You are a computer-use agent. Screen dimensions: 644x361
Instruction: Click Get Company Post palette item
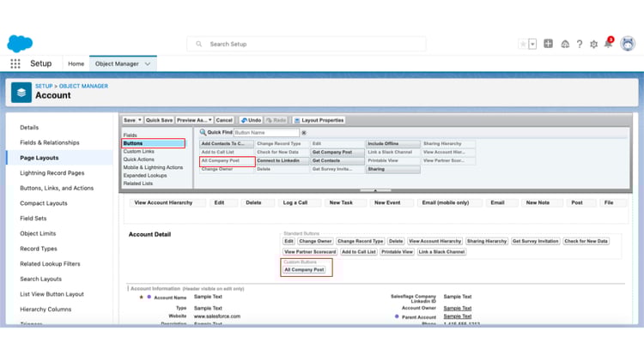[x=337, y=152]
